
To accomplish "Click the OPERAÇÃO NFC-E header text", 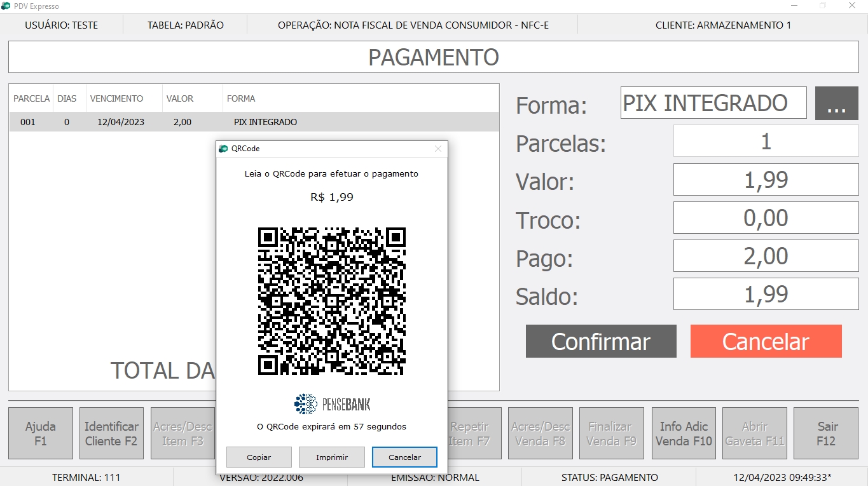I will coord(413,25).
